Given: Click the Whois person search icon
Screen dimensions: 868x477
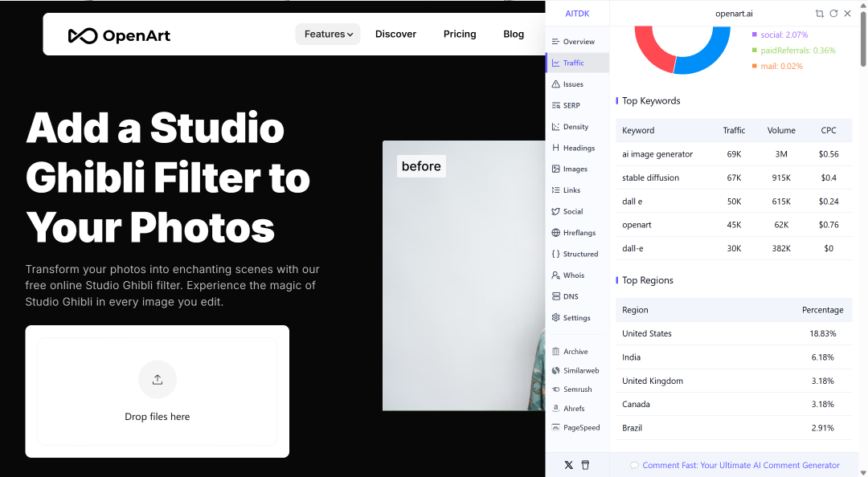Looking at the screenshot, I should (x=556, y=275).
